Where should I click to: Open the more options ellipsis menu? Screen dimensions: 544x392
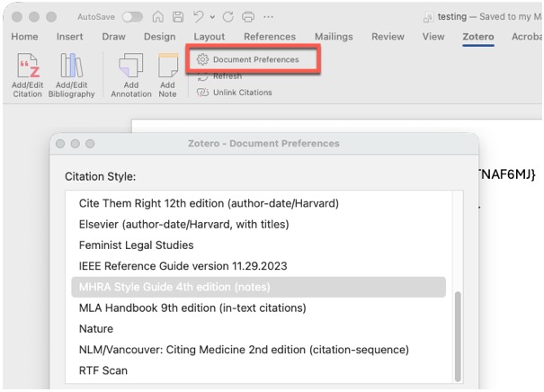268,17
